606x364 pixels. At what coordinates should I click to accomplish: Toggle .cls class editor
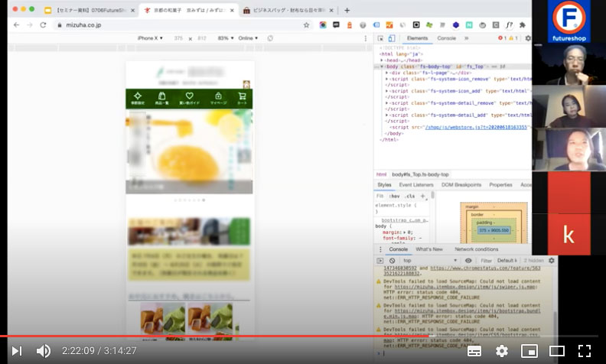tap(410, 197)
